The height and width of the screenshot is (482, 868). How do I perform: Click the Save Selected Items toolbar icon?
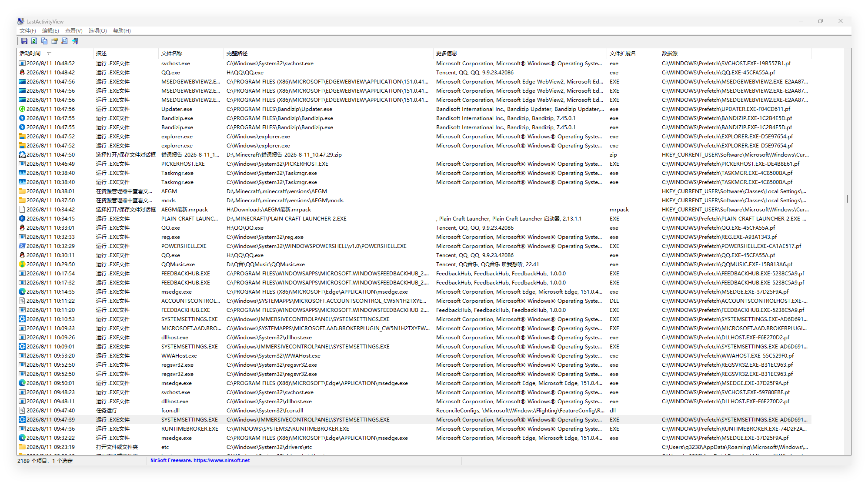[24, 41]
